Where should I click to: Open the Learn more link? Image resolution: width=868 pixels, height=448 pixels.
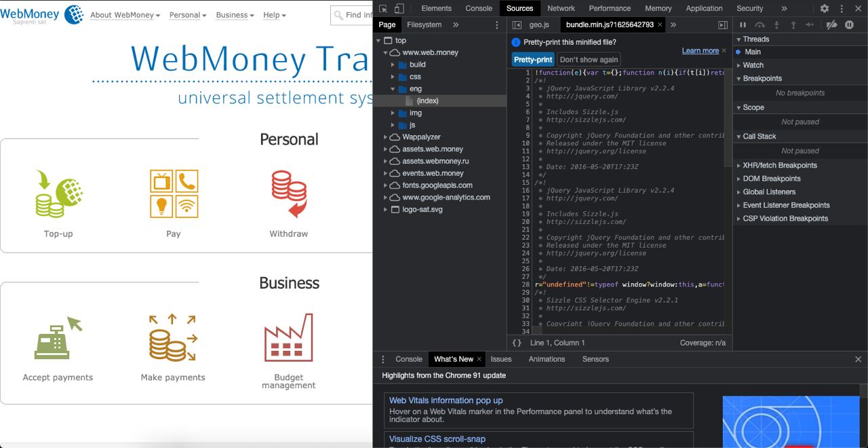[x=701, y=51]
